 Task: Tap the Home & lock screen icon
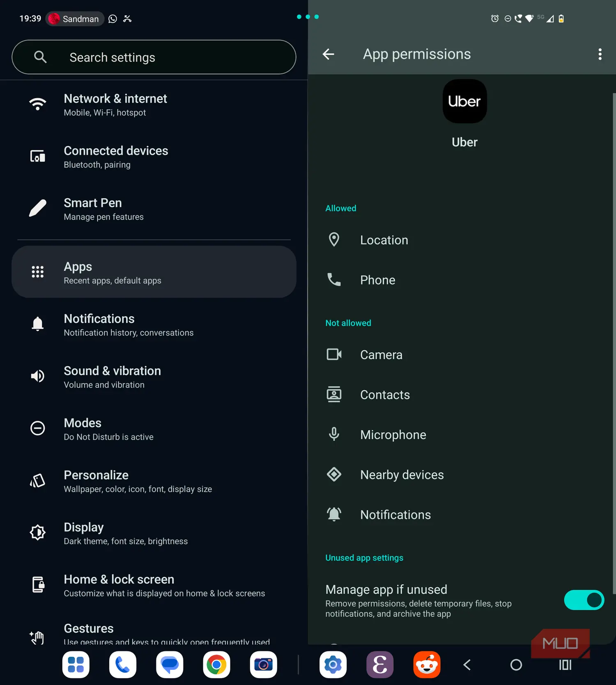tap(38, 584)
